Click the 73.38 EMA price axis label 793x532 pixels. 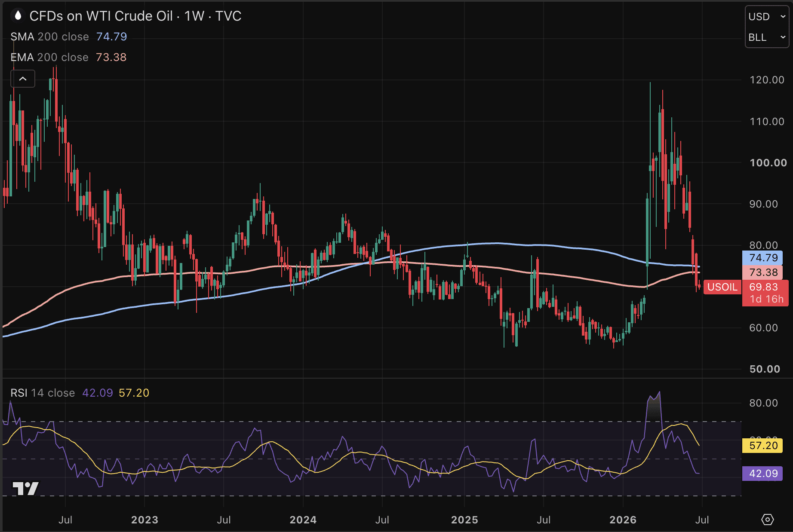coord(763,272)
